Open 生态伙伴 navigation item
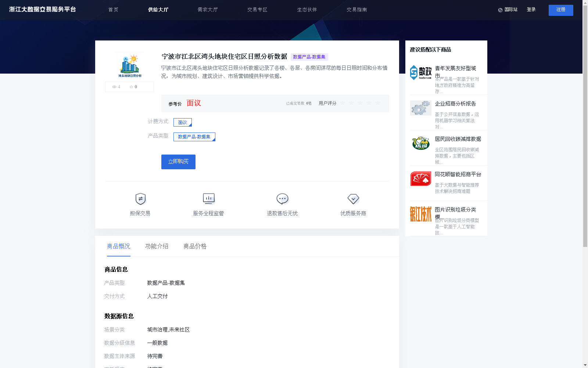Screen dimensions: 588x368 coord(307,10)
